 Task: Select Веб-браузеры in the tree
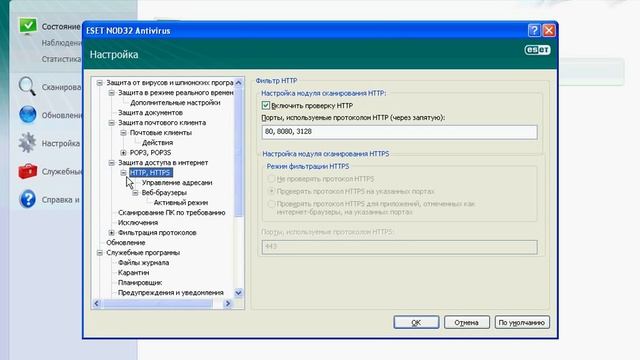pos(164,193)
